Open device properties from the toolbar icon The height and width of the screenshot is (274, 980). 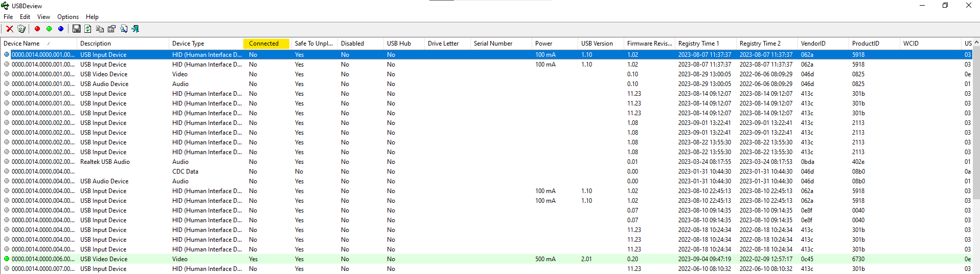pyautogui.click(x=111, y=29)
